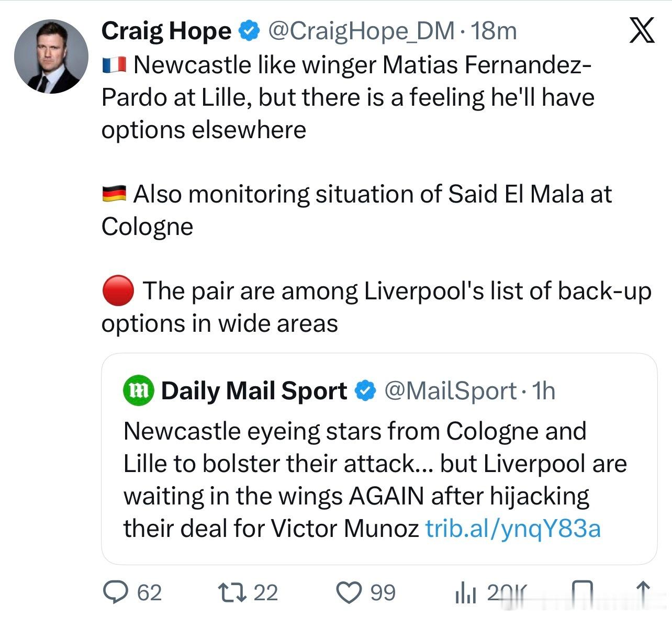Bookmark the tweet
The width and height of the screenshot is (672, 617).
click(x=581, y=592)
